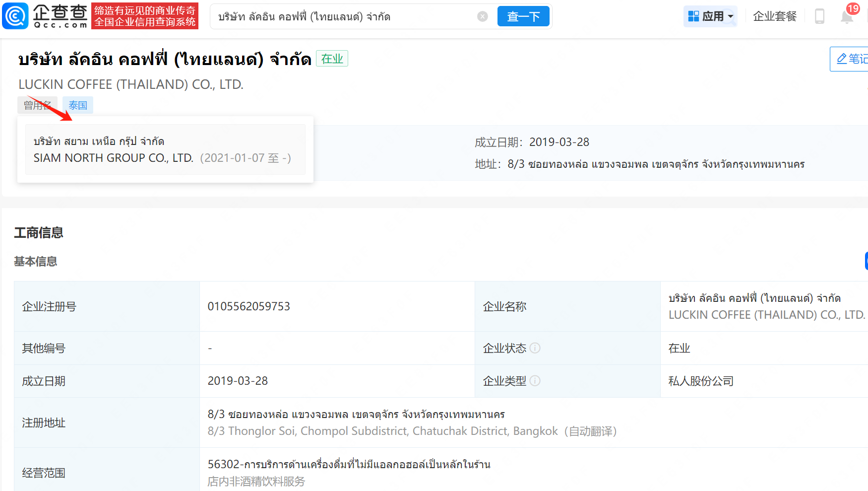Show info tooltip beside 企业状态
868x491 pixels.
(x=535, y=348)
